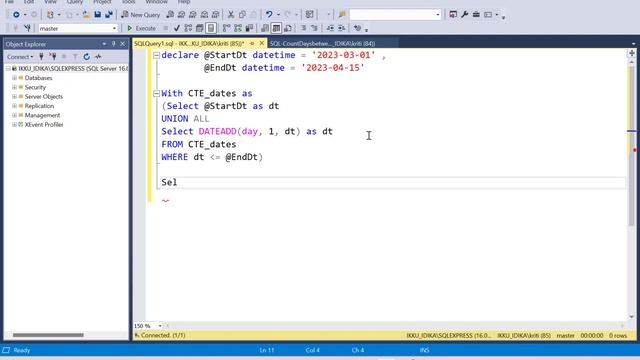This screenshot has width=640, height=360.
Task: Close the SQLQuery1.sql tab
Action: click(262, 43)
